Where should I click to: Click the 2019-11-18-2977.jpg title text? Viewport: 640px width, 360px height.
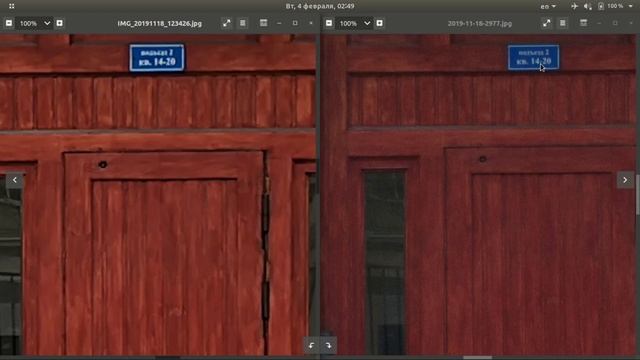480,24
